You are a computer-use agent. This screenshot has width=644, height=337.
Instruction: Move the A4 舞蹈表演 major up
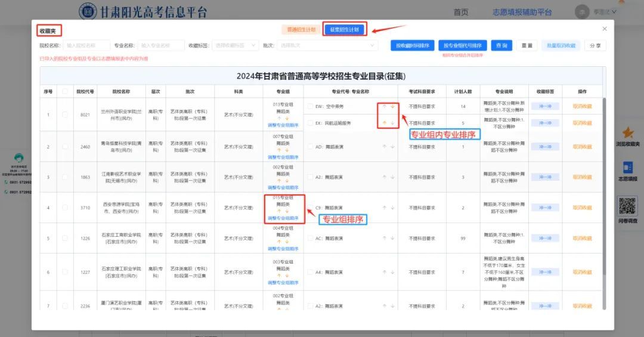tap(385, 272)
